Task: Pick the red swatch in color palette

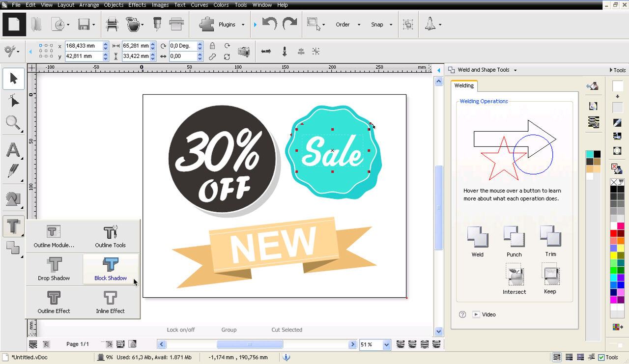Action: (614, 233)
